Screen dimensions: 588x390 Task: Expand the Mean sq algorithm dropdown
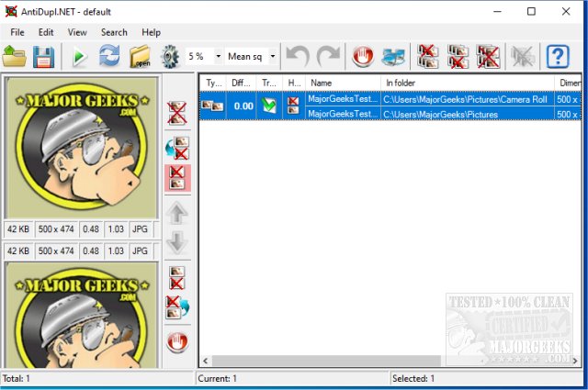click(x=273, y=57)
